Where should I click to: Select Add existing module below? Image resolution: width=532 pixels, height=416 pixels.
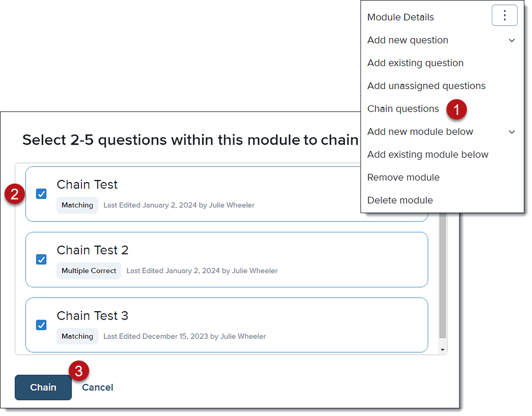pyautogui.click(x=427, y=155)
